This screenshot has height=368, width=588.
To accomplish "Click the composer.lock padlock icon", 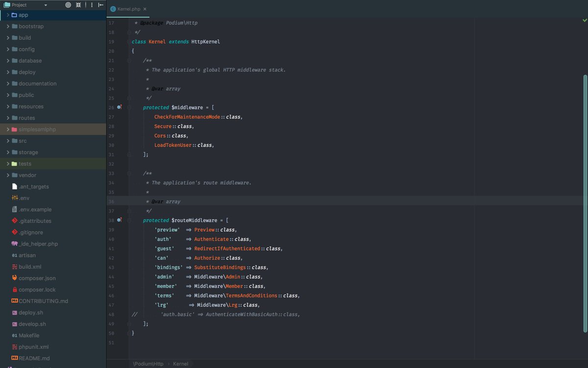I will click(x=14, y=289).
